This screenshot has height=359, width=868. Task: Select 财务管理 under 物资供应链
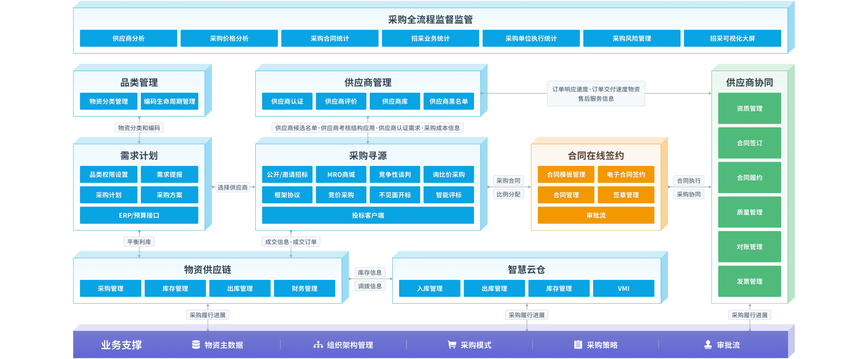305,289
